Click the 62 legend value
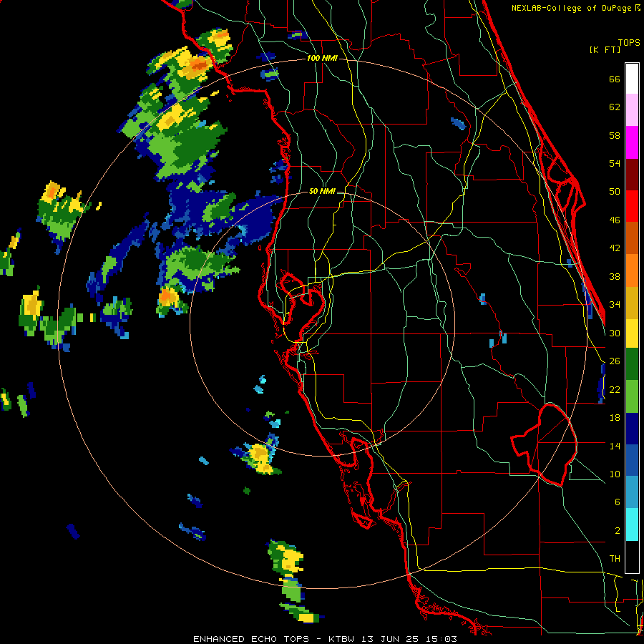 [615, 107]
